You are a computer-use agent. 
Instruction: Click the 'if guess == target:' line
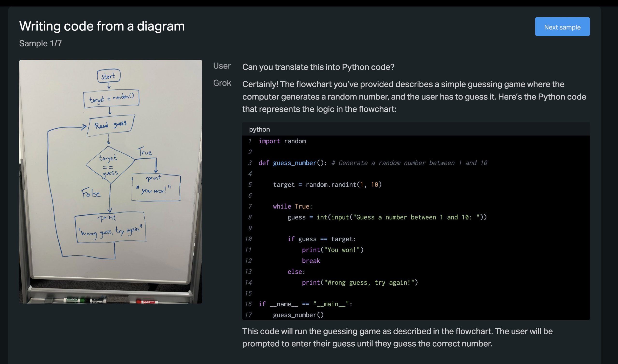point(321,239)
